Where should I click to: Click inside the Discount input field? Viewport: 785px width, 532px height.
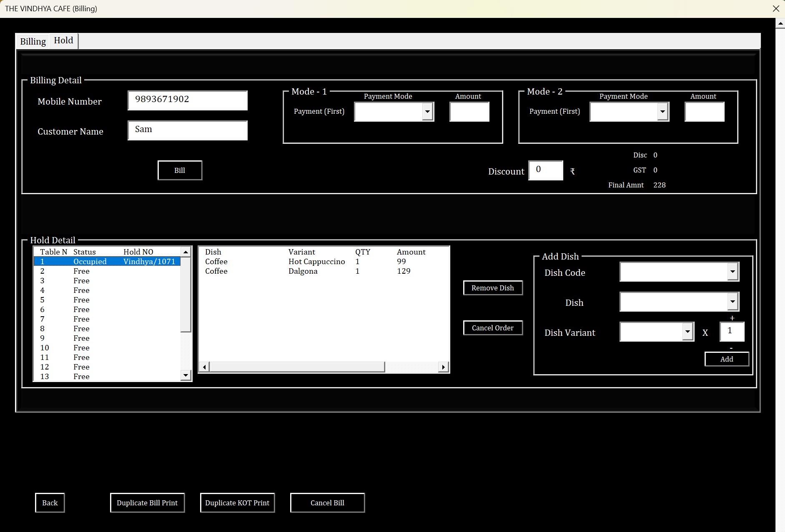pyautogui.click(x=545, y=170)
